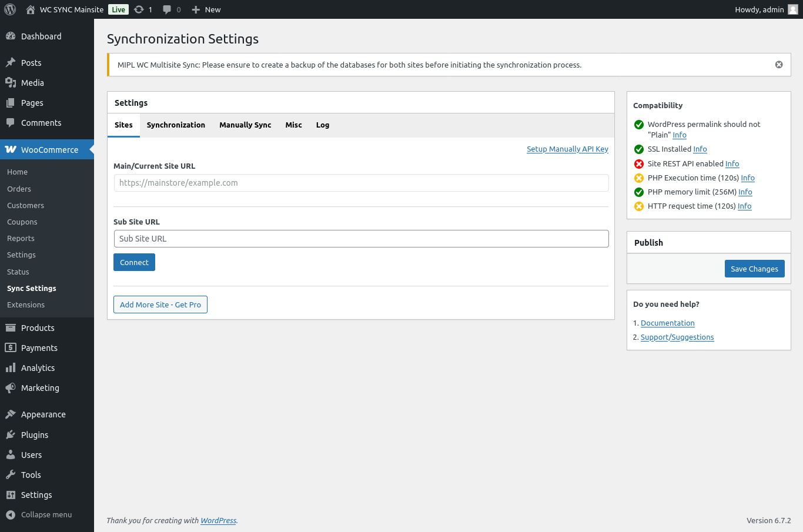Click the Marketing megaphone icon
803x532 pixels.
[11, 388]
